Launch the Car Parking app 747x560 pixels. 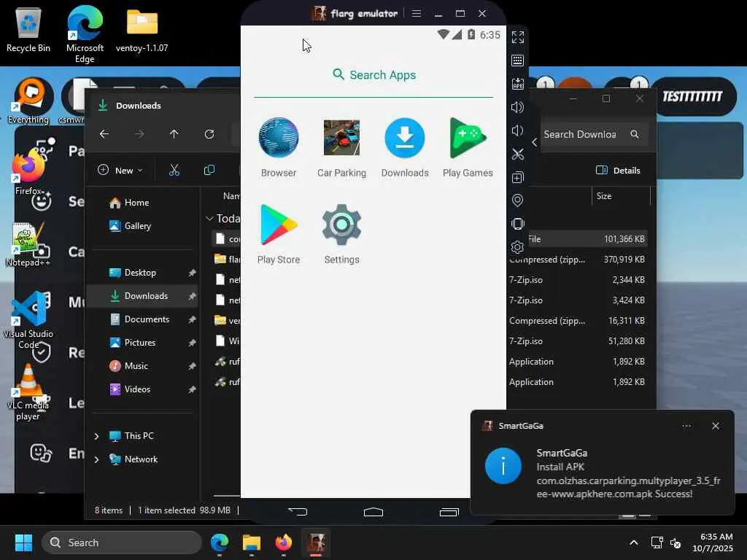click(341, 147)
